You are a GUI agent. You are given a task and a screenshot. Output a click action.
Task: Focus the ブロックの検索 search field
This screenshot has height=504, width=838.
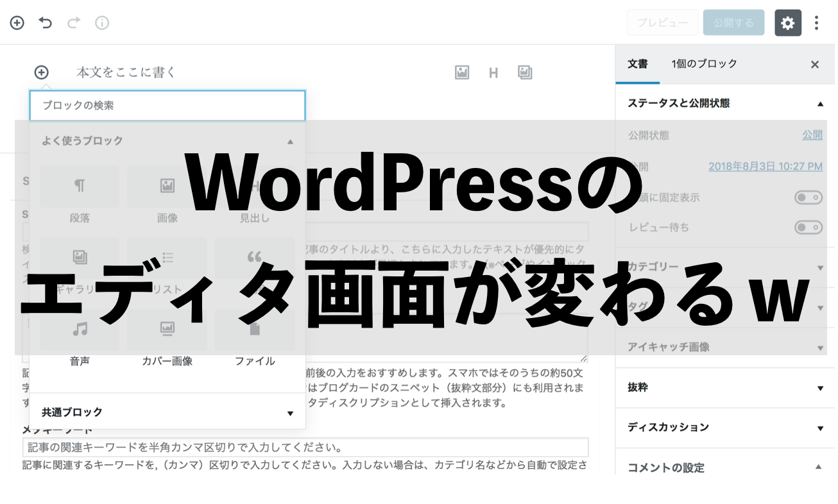pos(167,106)
